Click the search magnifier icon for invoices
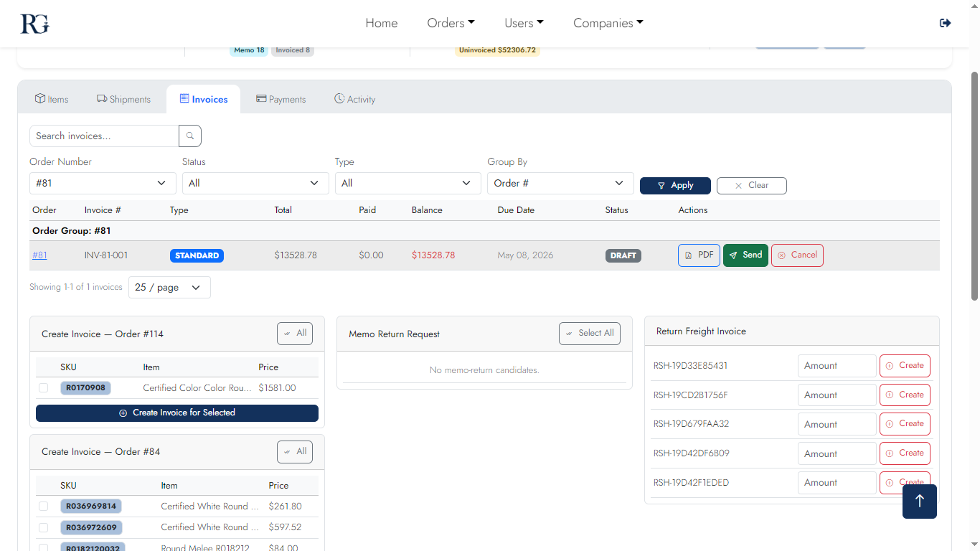The height and width of the screenshot is (551, 980). click(x=189, y=136)
